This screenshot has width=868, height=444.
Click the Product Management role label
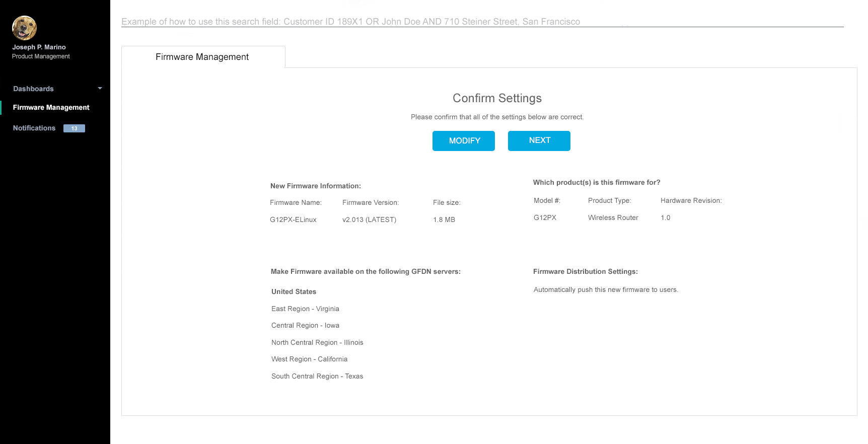click(x=41, y=56)
